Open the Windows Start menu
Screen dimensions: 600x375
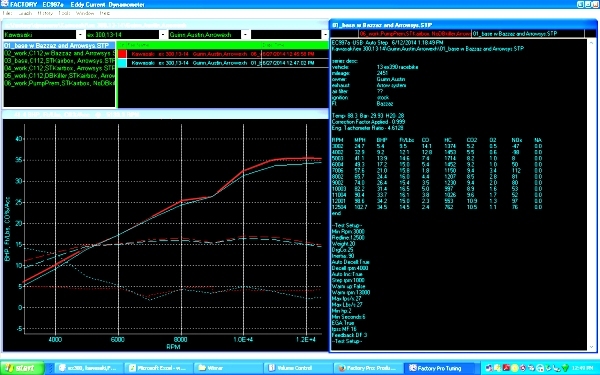pyautogui.click(x=22, y=368)
